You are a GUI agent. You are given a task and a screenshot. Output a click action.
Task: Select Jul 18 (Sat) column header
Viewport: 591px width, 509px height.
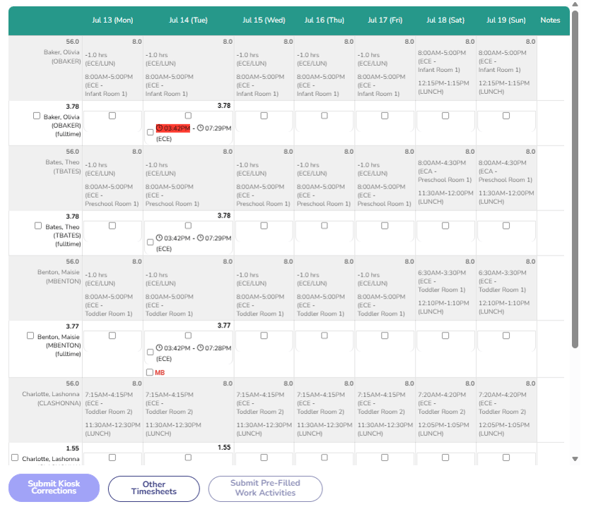445,20
